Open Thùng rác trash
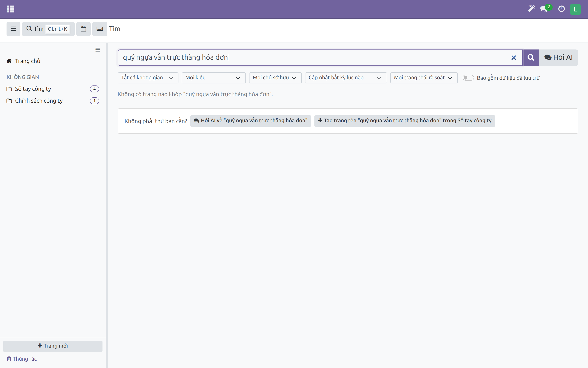The height and width of the screenshot is (368, 588). (22, 359)
